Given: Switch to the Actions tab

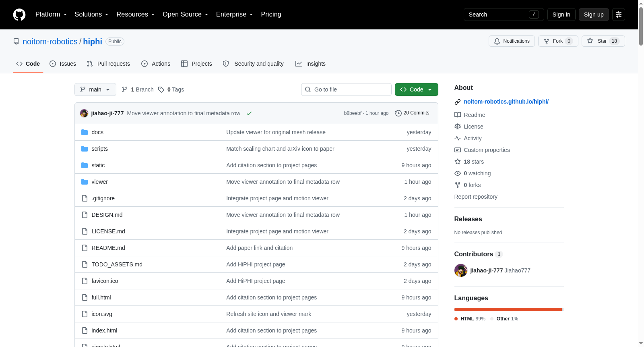Looking at the screenshot, I should (x=156, y=64).
